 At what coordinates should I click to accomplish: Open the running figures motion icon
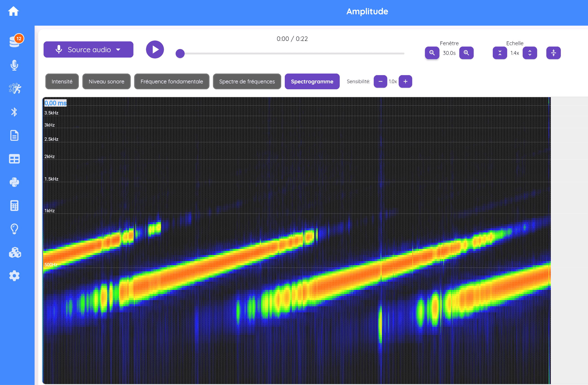(15, 88)
